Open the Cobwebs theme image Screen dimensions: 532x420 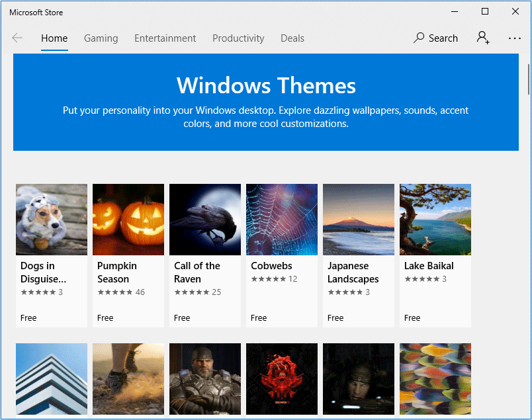(282, 220)
